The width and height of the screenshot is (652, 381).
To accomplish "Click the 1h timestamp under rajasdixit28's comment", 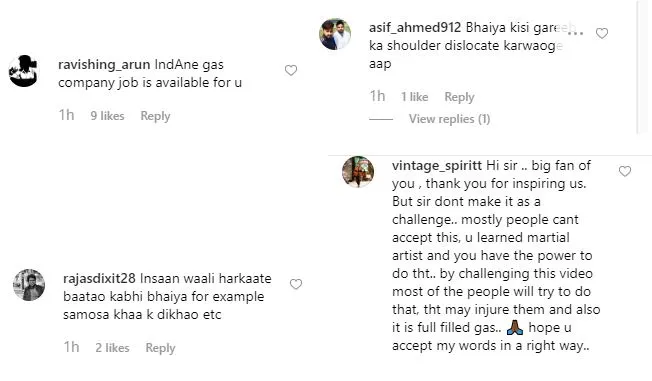I will click(71, 347).
